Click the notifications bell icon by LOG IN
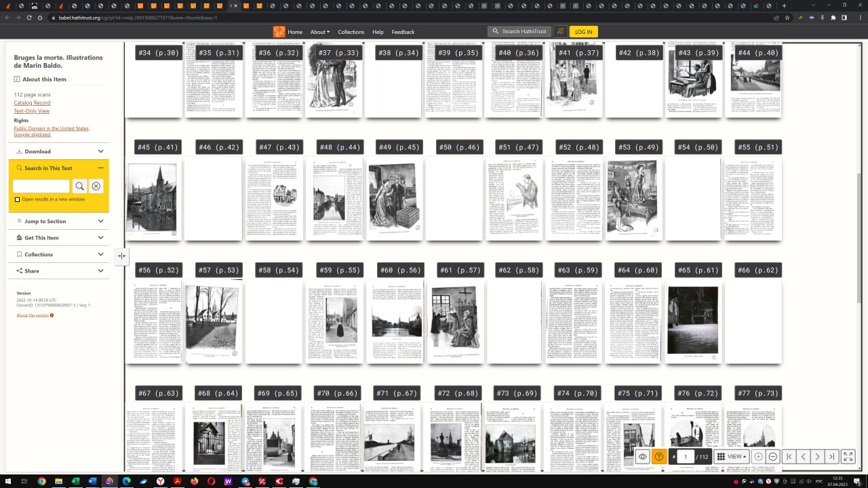The width and height of the screenshot is (868, 488). click(x=560, y=31)
